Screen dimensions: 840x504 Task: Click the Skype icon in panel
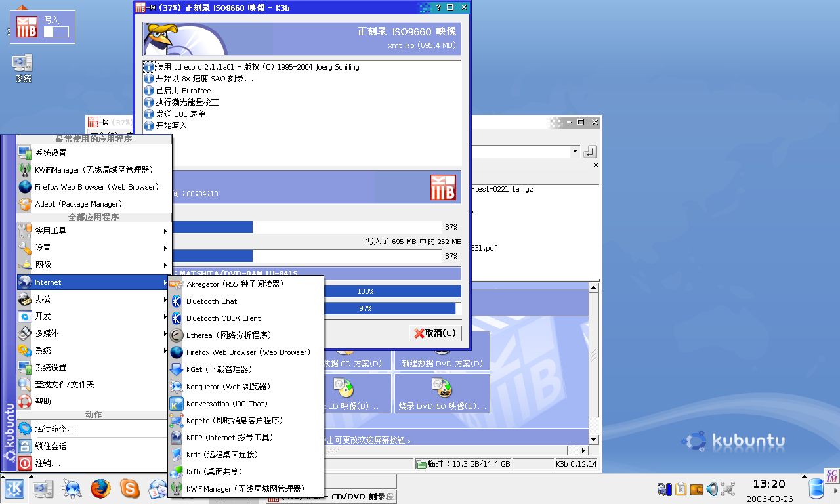(x=130, y=489)
